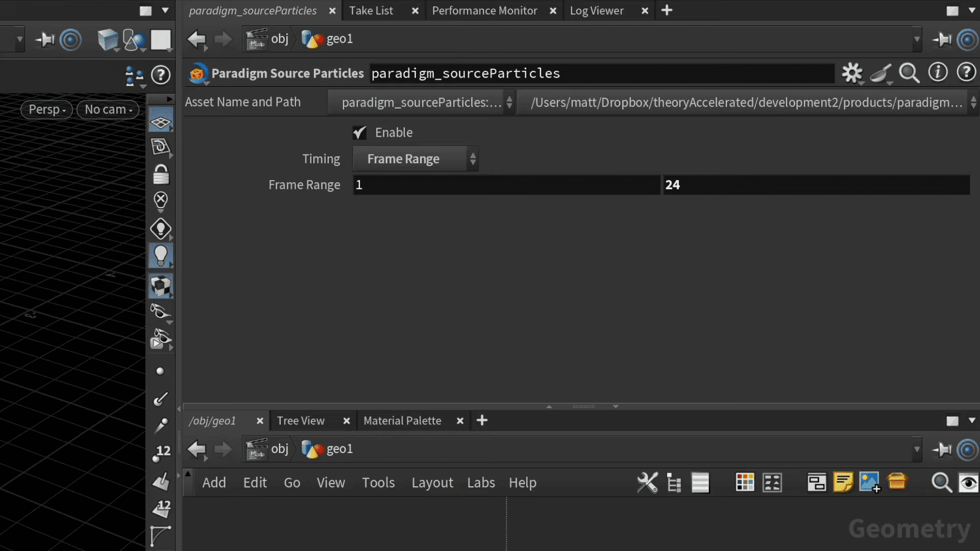The height and width of the screenshot is (551, 980).
Task: Click back arrow in parameter pane
Action: click(x=197, y=39)
